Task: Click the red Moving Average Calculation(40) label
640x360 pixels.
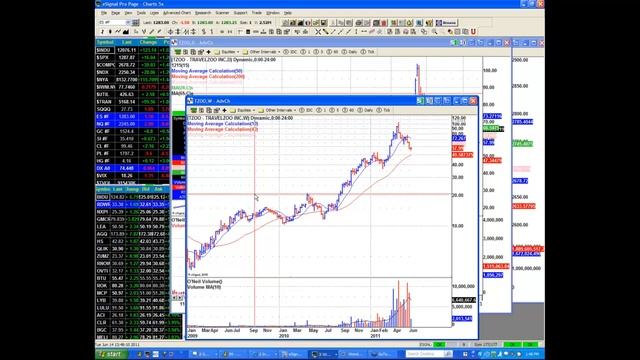Action: tap(223, 129)
